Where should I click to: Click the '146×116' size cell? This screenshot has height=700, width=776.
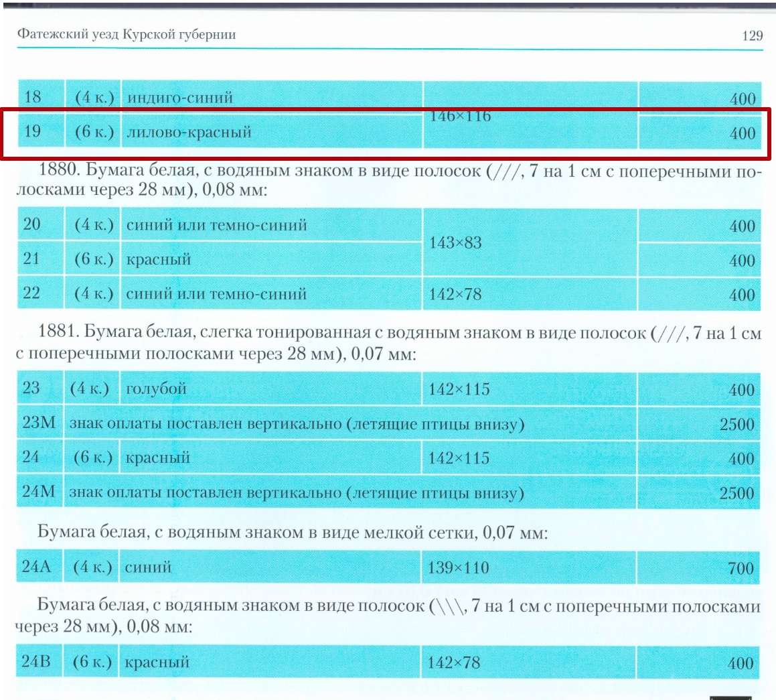tap(460, 116)
